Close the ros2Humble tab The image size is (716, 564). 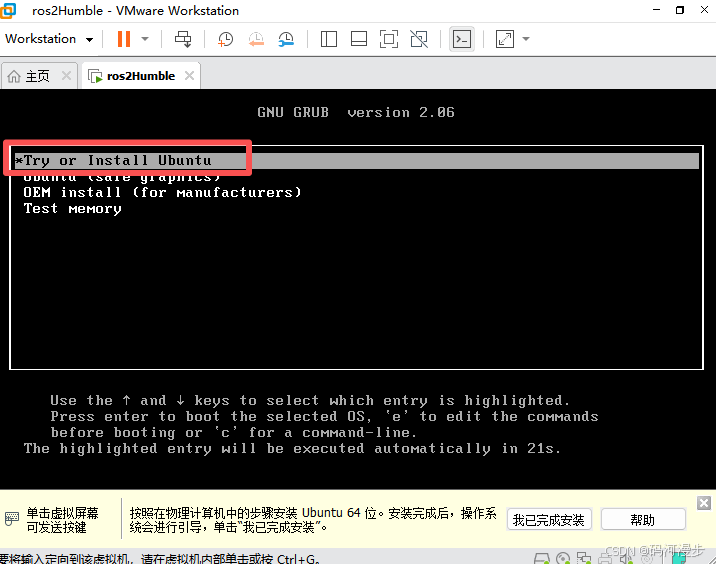coord(190,75)
